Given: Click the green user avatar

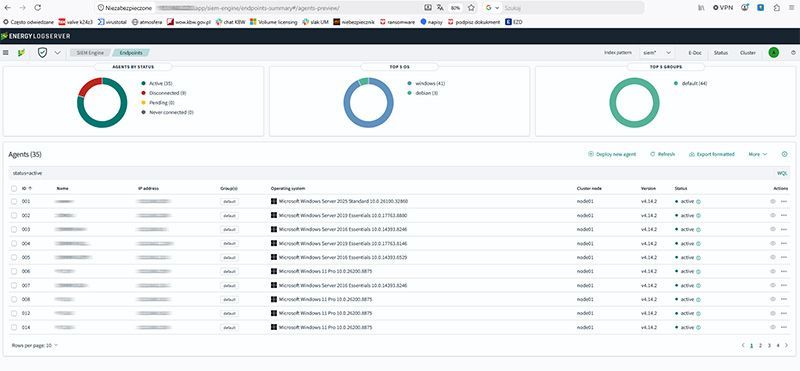Looking at the screenshot, I should [774, 53].
